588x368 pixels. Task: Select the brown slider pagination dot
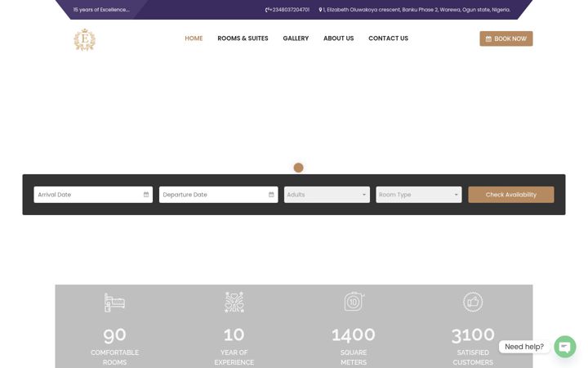coord(299,168)
